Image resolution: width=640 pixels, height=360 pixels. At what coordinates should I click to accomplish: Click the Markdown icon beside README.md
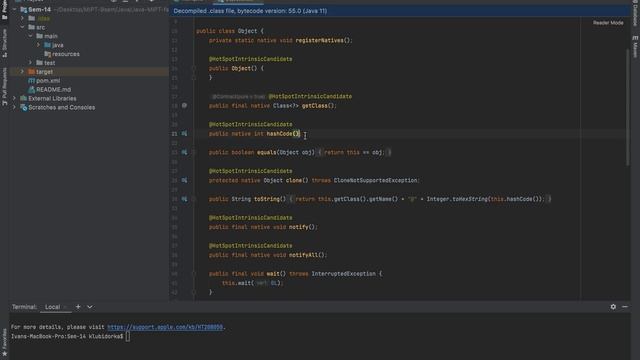tap(31, 89)
